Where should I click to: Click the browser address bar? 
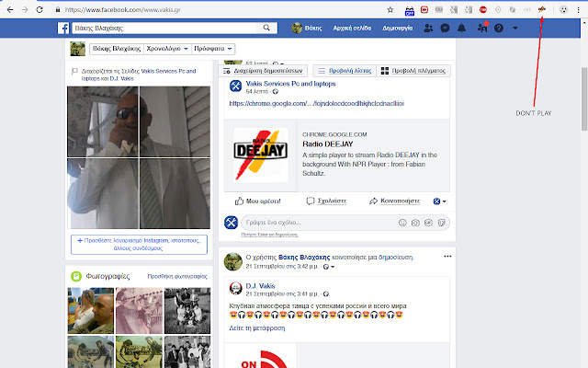click(221, 10)
